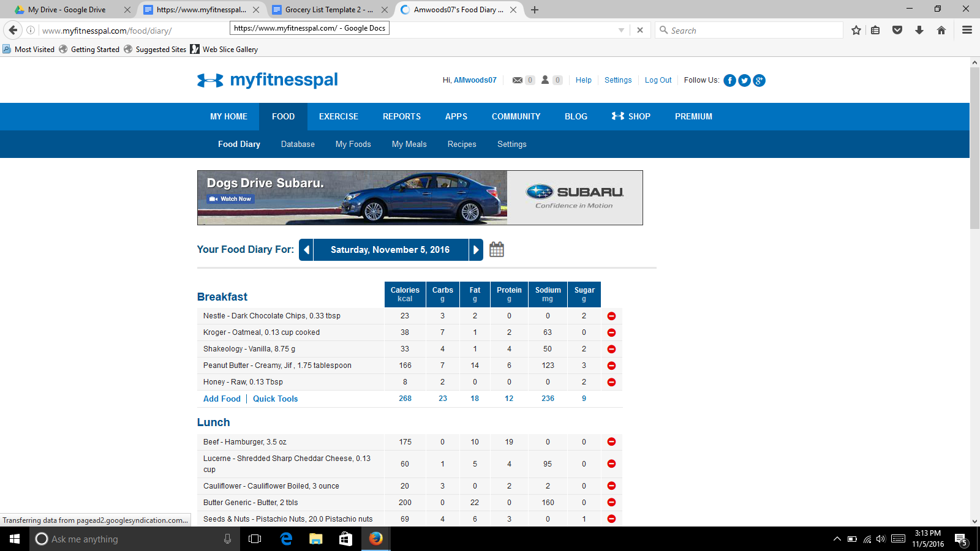Save to Pocket icon

tap(897, 30)
